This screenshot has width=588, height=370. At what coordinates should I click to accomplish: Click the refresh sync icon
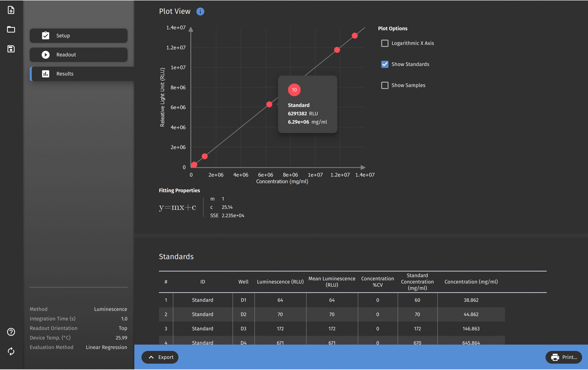click(11, 351)
